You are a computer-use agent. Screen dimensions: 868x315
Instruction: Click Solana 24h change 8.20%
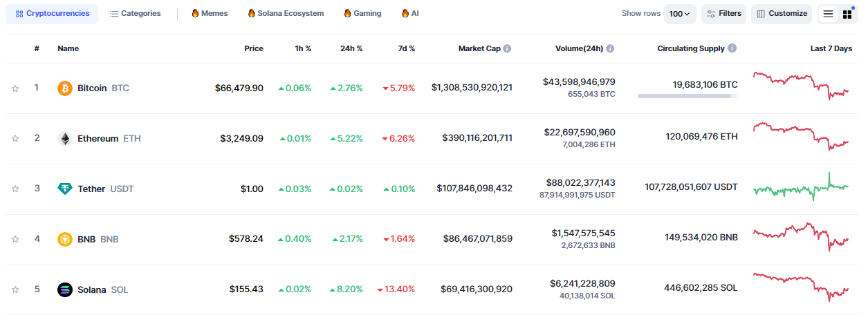tap(347, 289)
